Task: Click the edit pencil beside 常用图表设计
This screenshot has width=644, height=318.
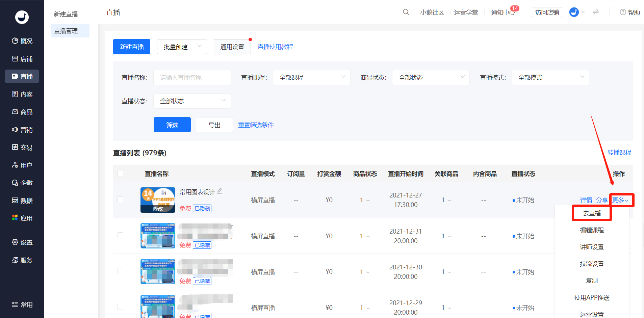Action: 220,191
